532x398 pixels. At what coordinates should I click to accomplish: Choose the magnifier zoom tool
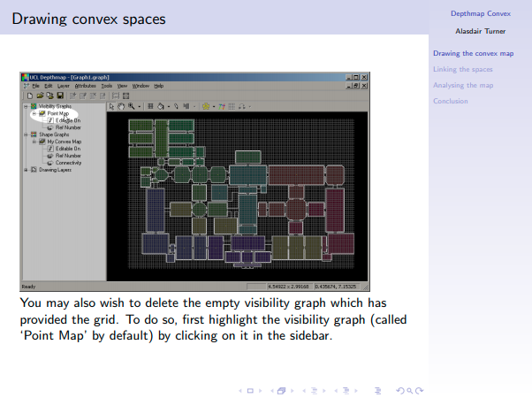tap(132, 107)
